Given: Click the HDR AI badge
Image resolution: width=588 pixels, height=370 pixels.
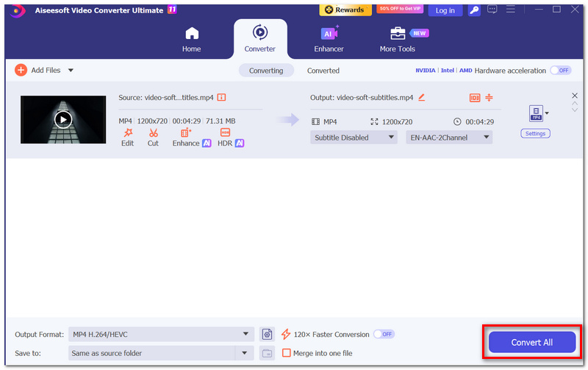Looking at the screenshot, I should (240, 143).
